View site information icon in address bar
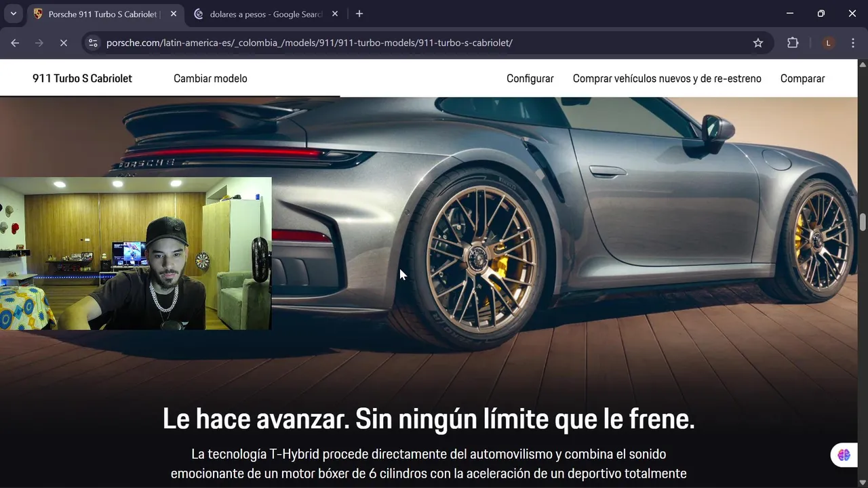 pyautogui.click(x=94, y=43)
